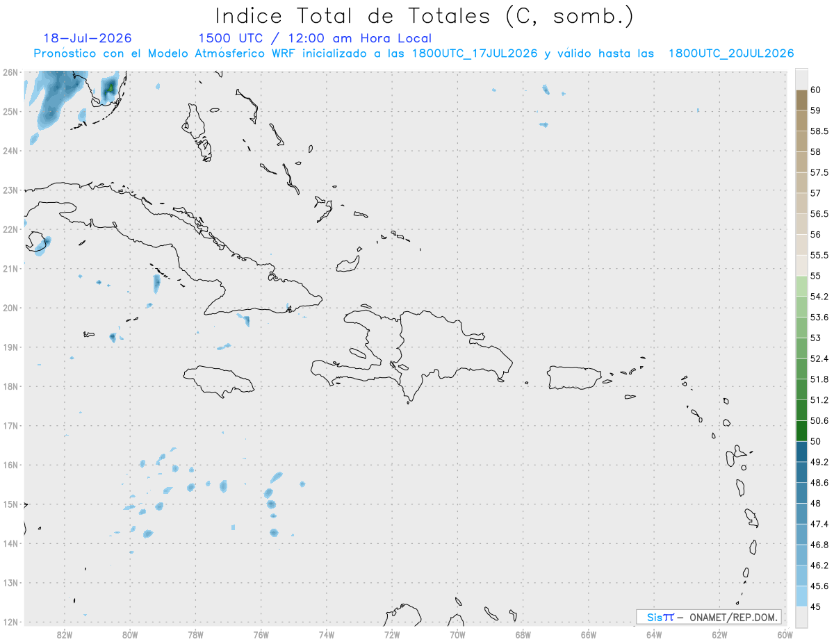Screen dimensions: 834x644
Task: Click the 19N latitude label
Action: pos(10,347)
